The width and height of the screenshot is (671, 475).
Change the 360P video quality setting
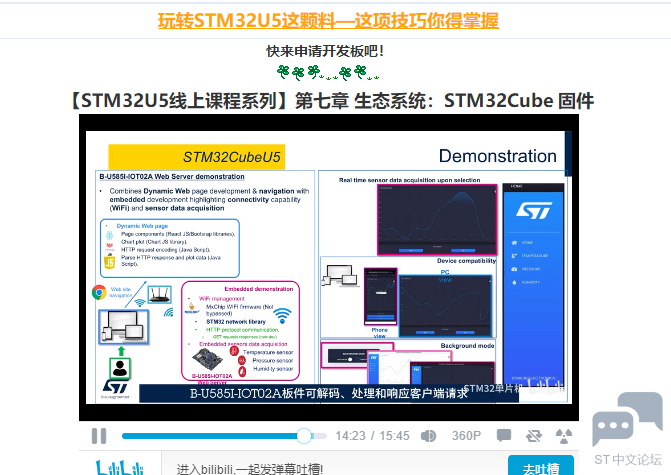(x=466, y=436)
